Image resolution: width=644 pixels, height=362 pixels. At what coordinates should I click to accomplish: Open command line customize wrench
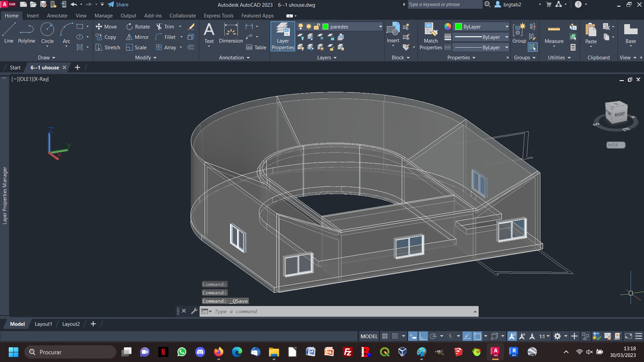[194, 311]
